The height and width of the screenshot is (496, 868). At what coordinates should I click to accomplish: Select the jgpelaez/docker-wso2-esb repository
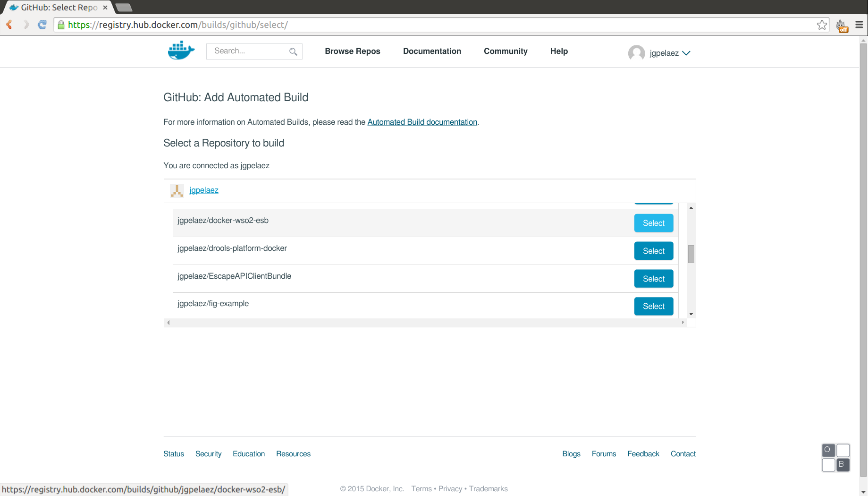click(653, 222)
